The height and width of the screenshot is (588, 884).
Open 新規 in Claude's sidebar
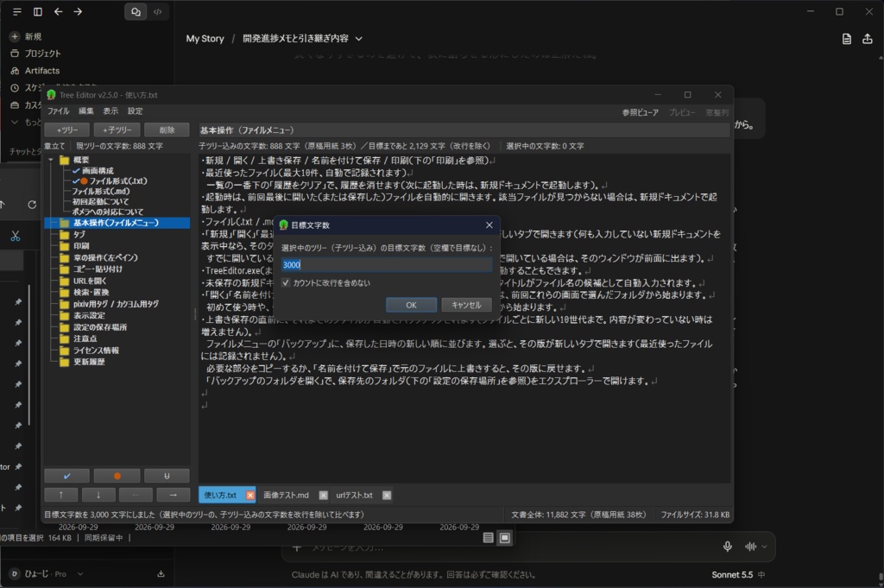point(26,36)
